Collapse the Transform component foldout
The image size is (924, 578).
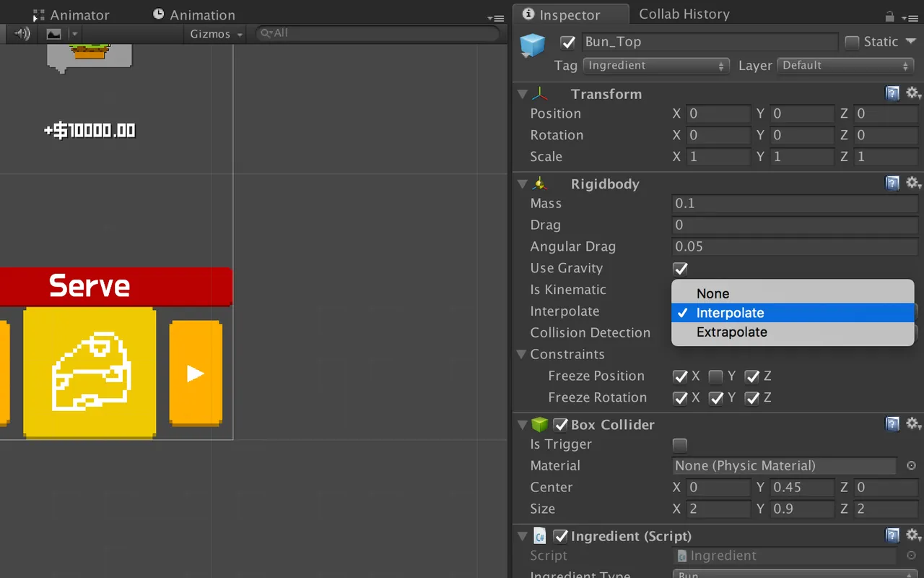coord(523,94)
